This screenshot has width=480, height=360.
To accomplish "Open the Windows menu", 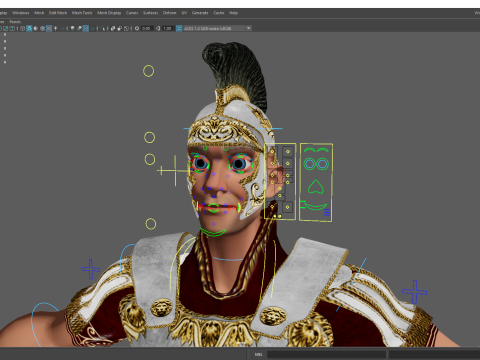I will tap(20, 13).
